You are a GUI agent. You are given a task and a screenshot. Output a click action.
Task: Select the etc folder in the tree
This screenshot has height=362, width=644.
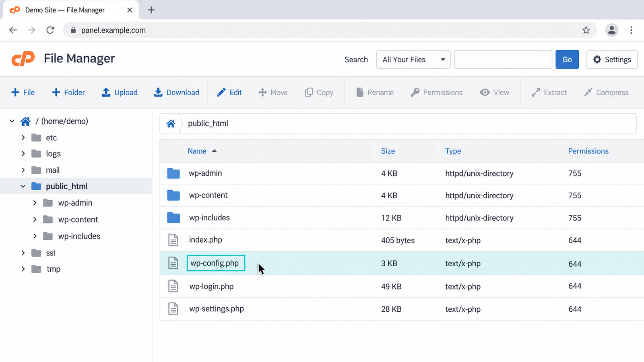coord(51,138)
